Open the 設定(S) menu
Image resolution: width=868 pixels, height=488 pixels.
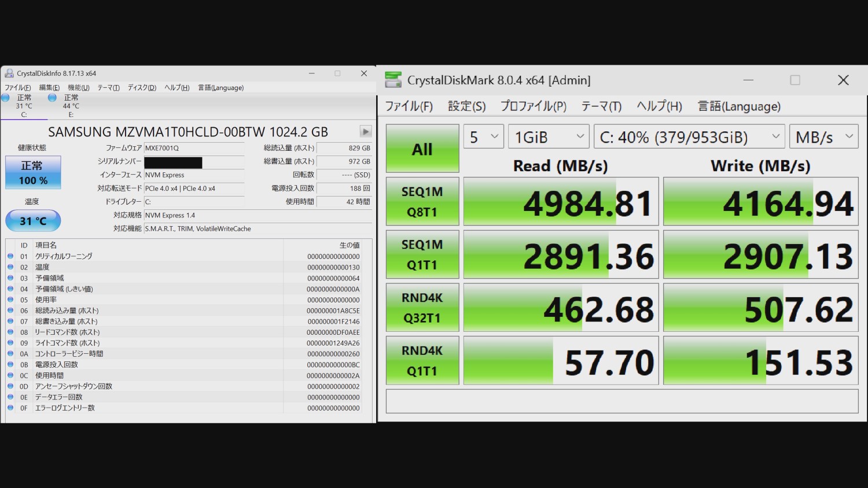coord(466,106)
